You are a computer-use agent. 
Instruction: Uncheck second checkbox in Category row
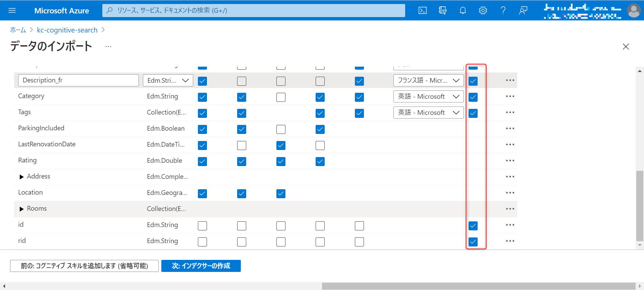tap(241, 97)
